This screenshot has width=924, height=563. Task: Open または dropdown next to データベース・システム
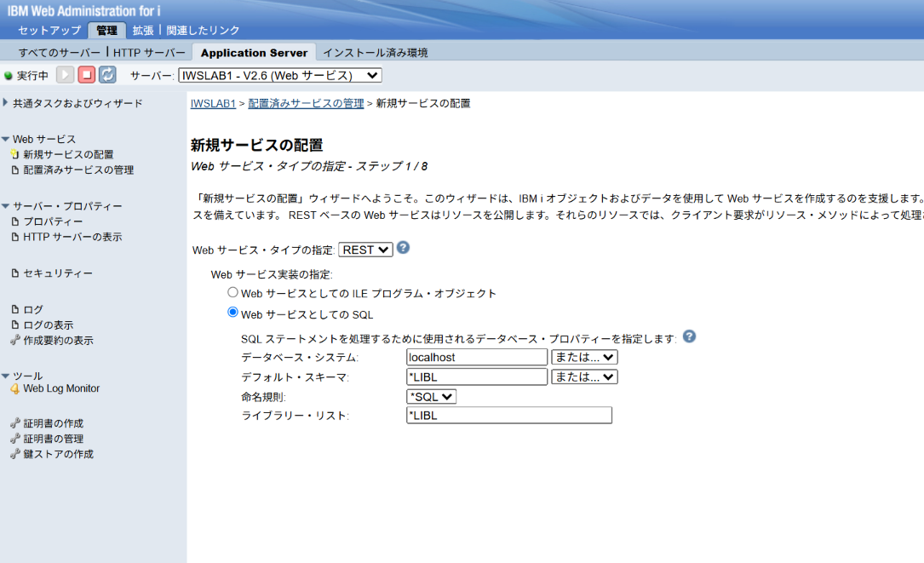click(x=584, y=357)
